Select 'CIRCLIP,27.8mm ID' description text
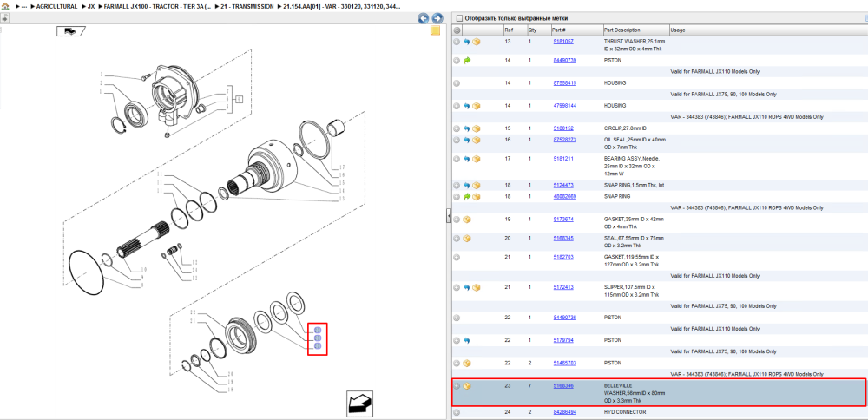The image size is (868, 420). pyautogui.click(x=626, y=128)
